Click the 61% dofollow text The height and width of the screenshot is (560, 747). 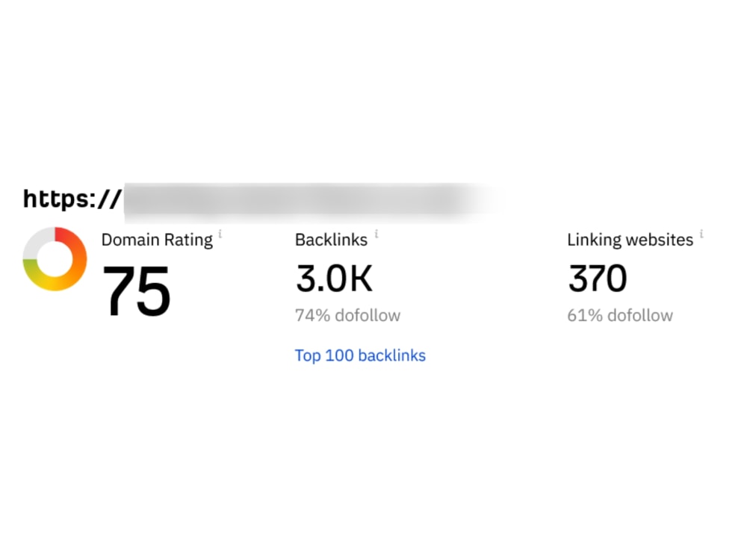coord(619,315)
